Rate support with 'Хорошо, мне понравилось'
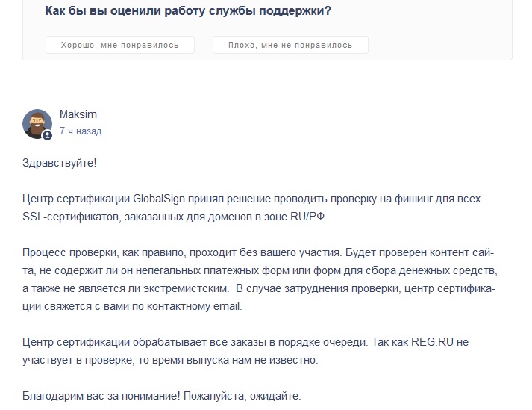Image resolution: width=532 pixels, height=410 pixels. (120, 45)
